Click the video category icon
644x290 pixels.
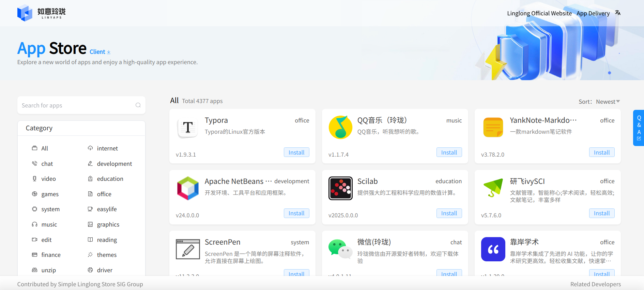(34, 178)
